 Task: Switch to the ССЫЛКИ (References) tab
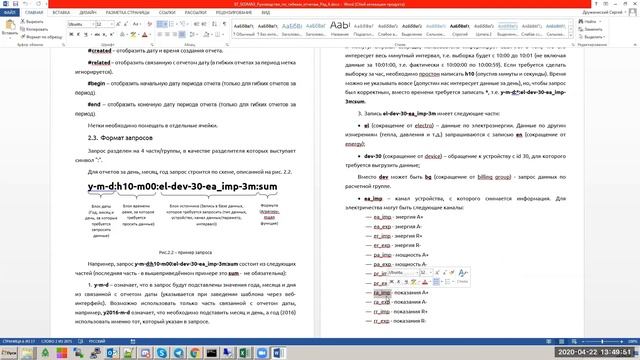coord(167,13)
